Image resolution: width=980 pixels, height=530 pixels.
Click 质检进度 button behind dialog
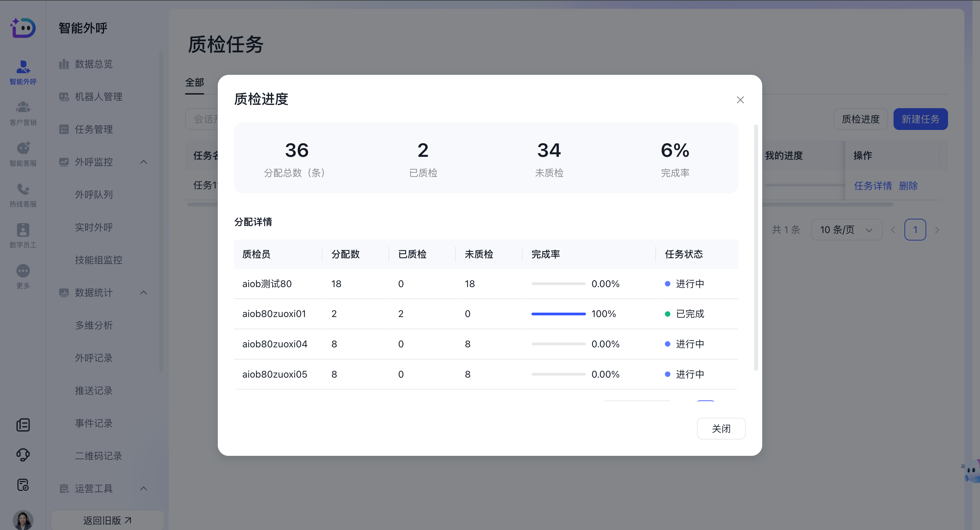(x=861, y=119)
